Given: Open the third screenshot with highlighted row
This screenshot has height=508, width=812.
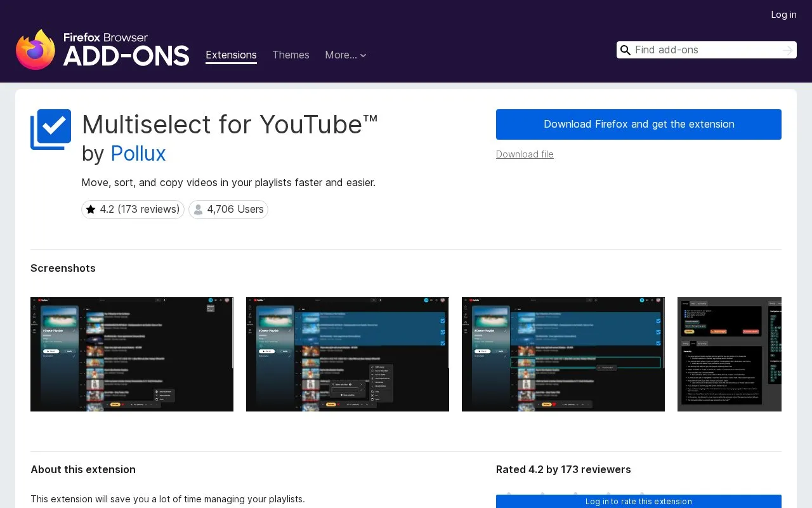Looking at the screenshot, I should tap(563, 354).
